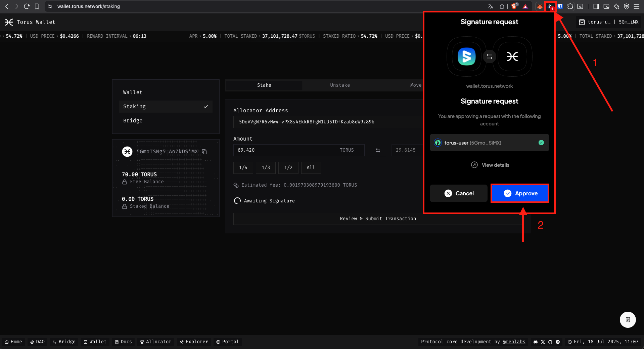
Task: Click the swap arrows between amount fields
Action: pyautogui.click(x=378, y=150)
